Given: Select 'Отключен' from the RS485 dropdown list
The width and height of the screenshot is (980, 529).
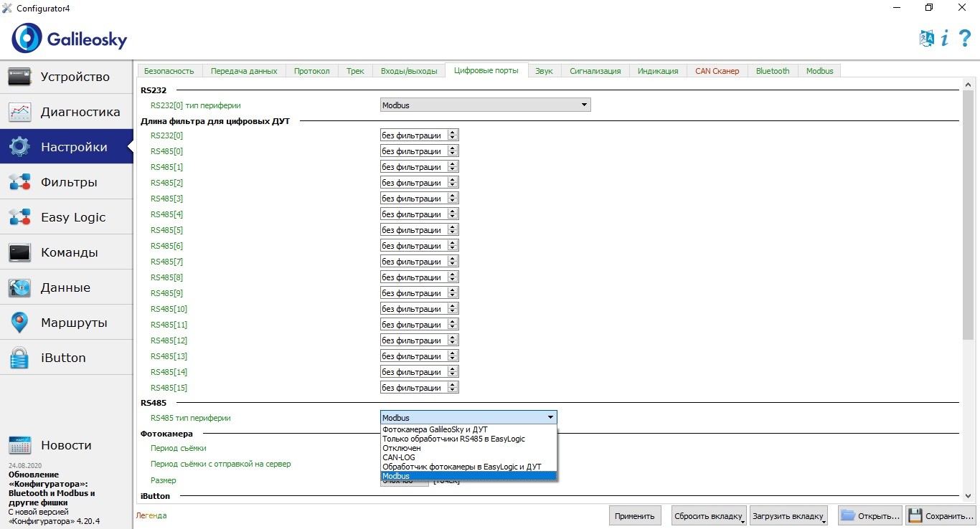Looking at the screenshot, I should tap(402, 448).
